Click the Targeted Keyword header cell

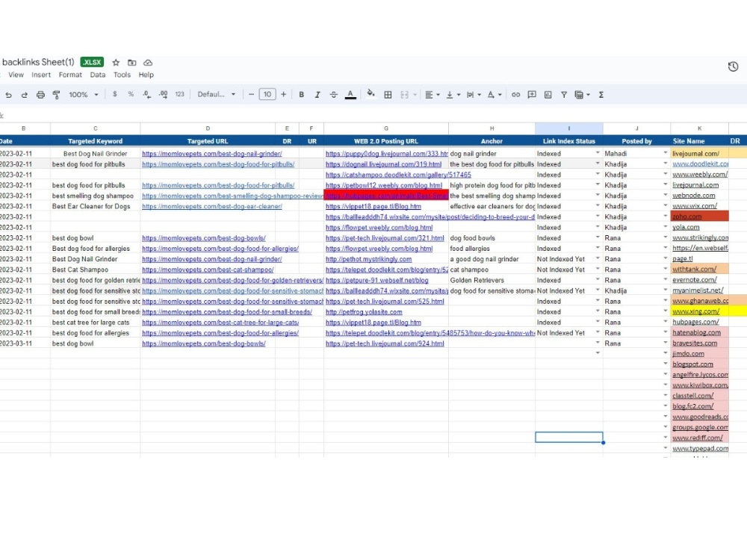click(96, 141)
